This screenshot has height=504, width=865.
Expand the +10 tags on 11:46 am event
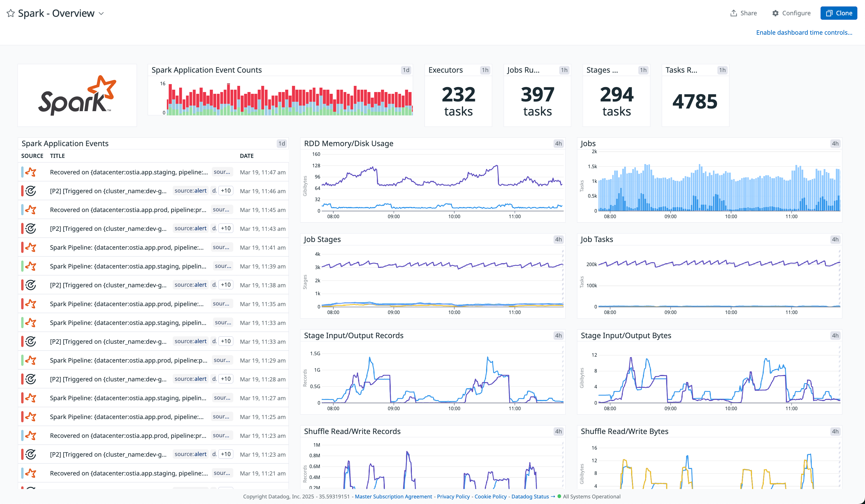point(225,191)
